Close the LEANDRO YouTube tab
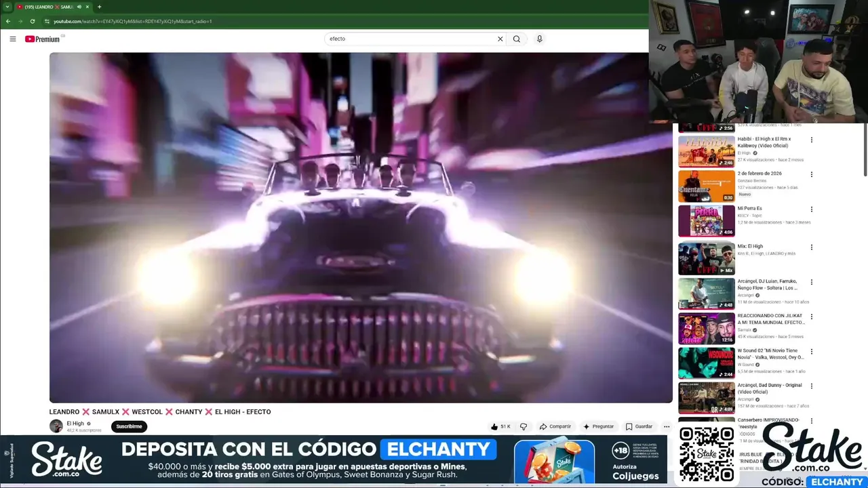 [87, 7]
